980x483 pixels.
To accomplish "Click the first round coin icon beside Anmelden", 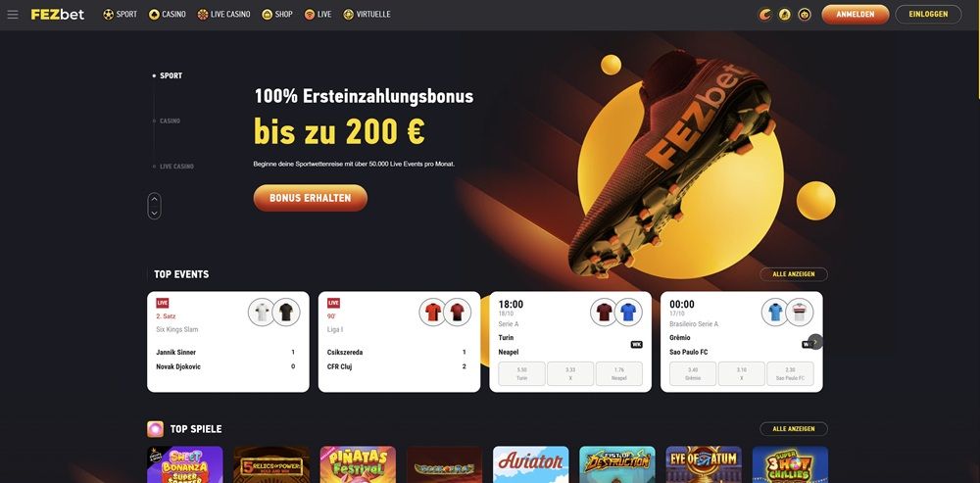I will 764,15.
